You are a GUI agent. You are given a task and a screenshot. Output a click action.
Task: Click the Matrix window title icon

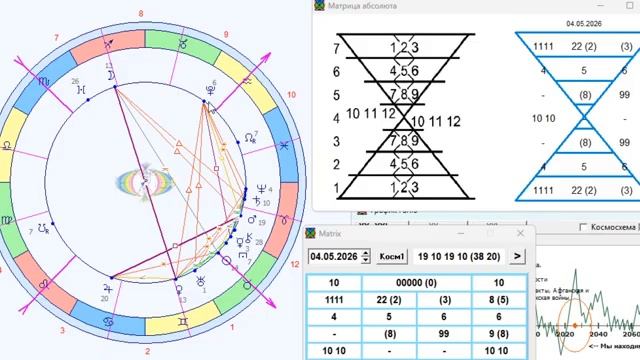(x=311, y=233)
